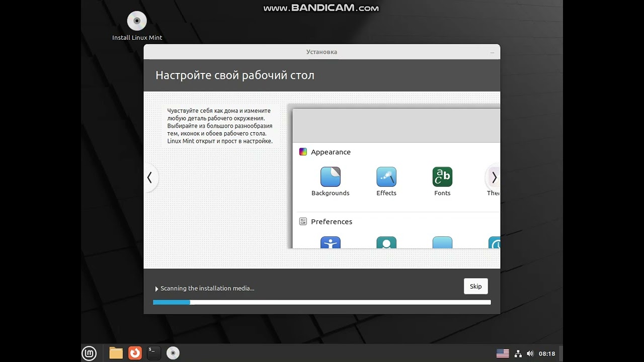Click the Установка window title
The height and width of the screenshot is (362, 644).
pos(321,52)
